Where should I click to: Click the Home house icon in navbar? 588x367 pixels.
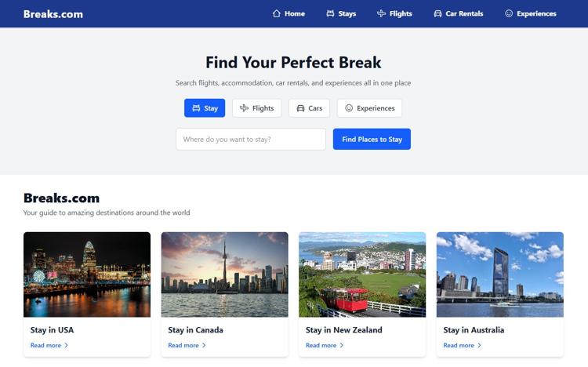[x=276, y=13]
